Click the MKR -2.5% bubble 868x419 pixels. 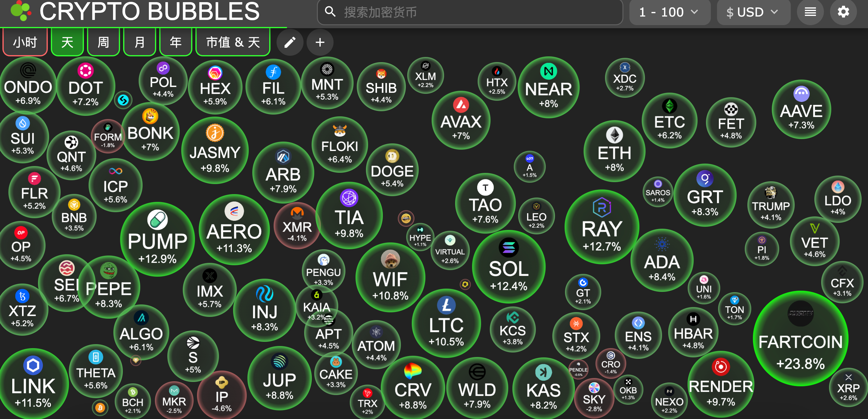[x=174, y=400]
